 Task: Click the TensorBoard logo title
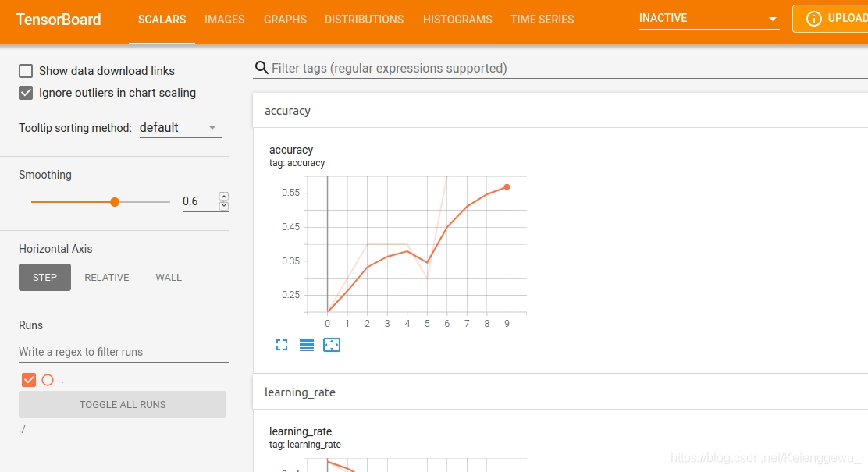tap(58, 20)
